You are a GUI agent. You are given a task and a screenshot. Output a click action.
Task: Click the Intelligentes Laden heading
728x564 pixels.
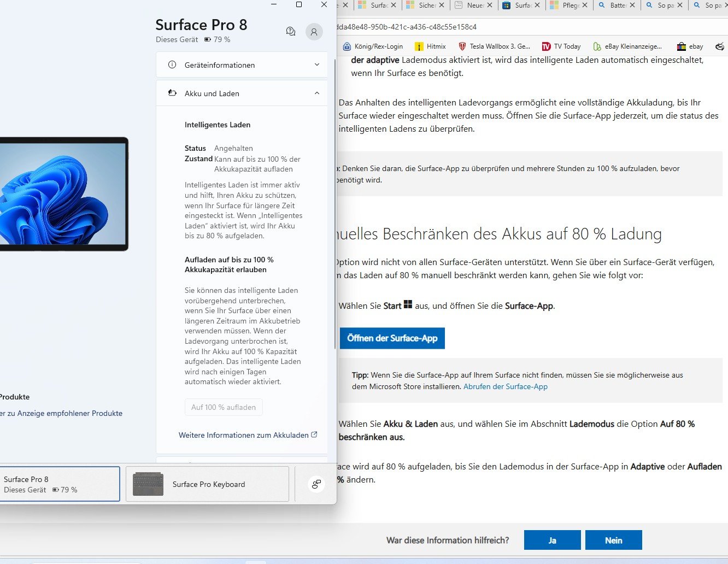coord(218,125)
